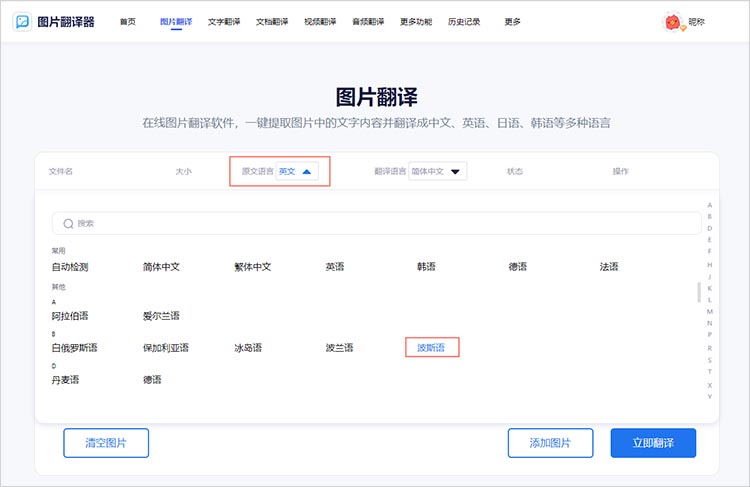The image size is (750, 487).
Task: Go to 首页 in navigation
Action: click(128, 22)
